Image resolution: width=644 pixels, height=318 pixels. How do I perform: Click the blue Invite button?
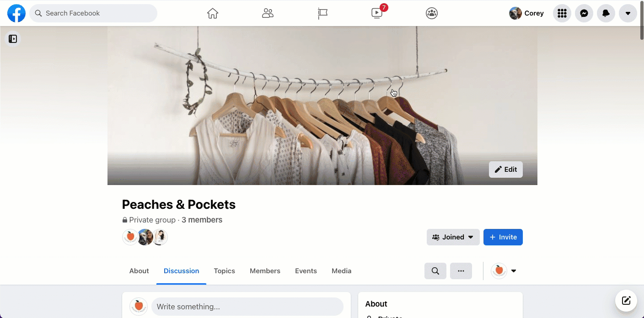coord(503,237)
